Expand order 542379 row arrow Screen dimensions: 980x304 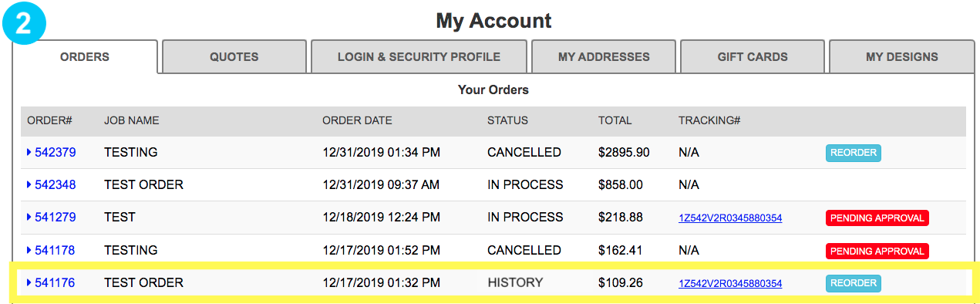29,152
